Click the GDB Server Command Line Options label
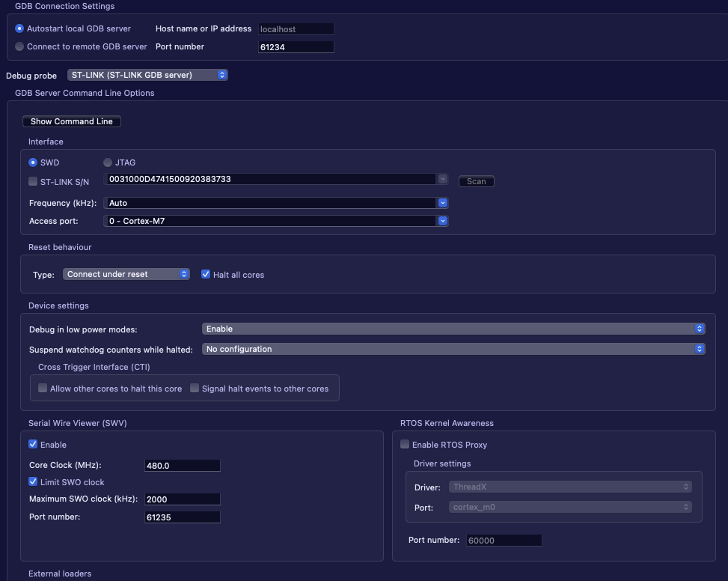 (85, 93)
